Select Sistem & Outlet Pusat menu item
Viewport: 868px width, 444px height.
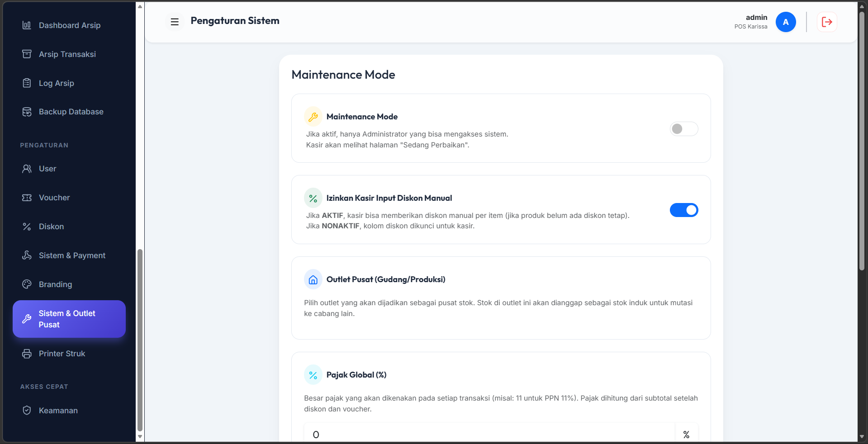pos(69,319)
